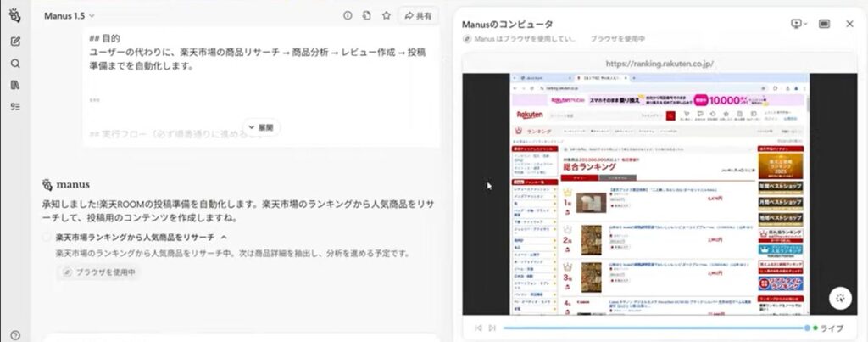Click the round take-control button over browser preview
The image size is (868, 342).
(x=840, y=298)
